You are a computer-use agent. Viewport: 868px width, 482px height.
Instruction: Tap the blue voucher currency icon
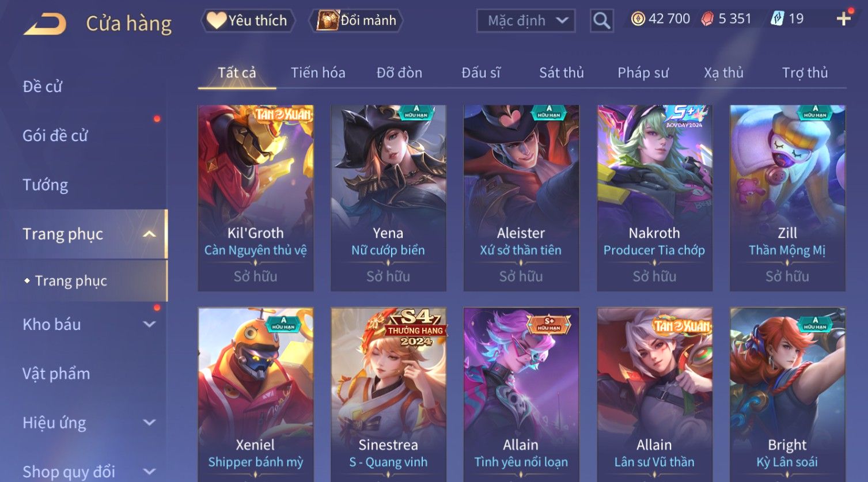[x=777, y=19]
